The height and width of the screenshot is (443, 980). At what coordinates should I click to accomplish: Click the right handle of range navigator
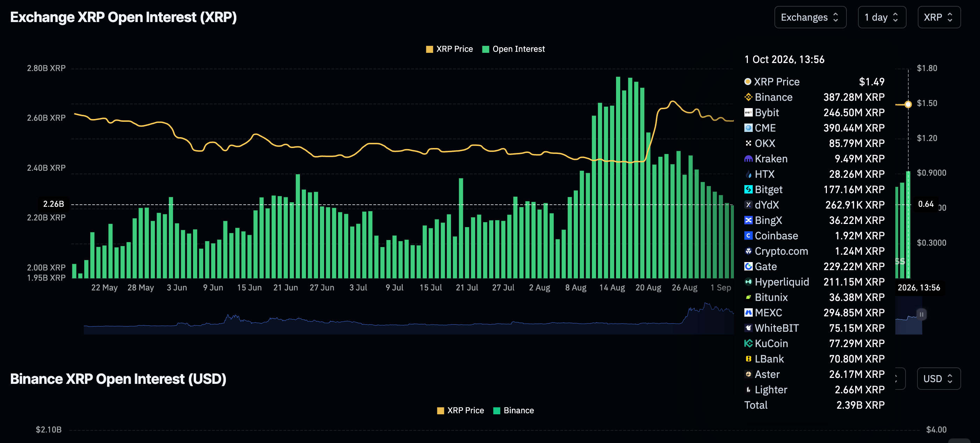pos(921,315)
